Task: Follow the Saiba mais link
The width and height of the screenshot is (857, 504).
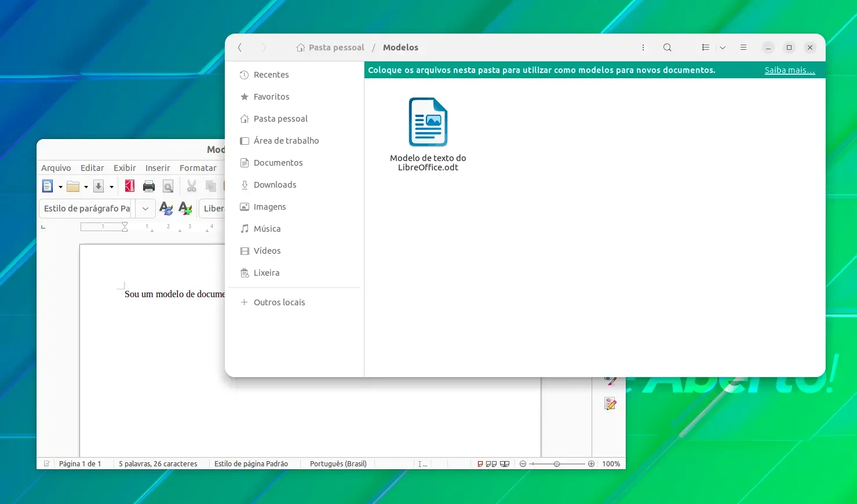Action: [x=790, y=70]
